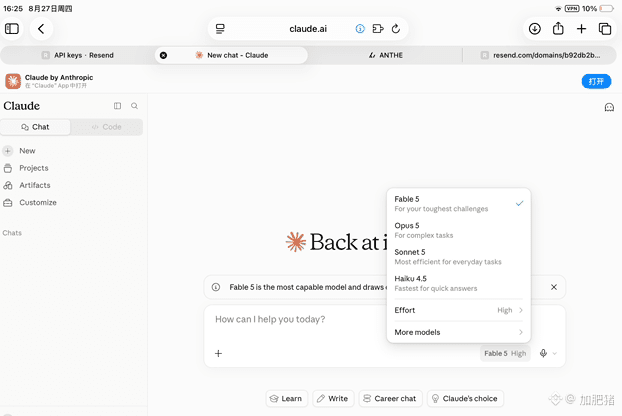Image resolution: width=622 pixels, height=416 pixels.
Task: Search chats with the magnifier icon
Action: tap(134, 105)
